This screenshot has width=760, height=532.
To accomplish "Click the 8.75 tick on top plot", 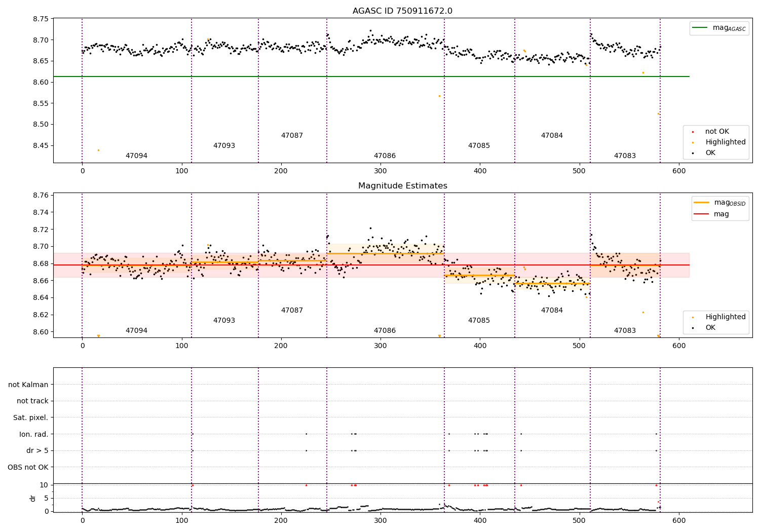I will click(x=41, y=19).
